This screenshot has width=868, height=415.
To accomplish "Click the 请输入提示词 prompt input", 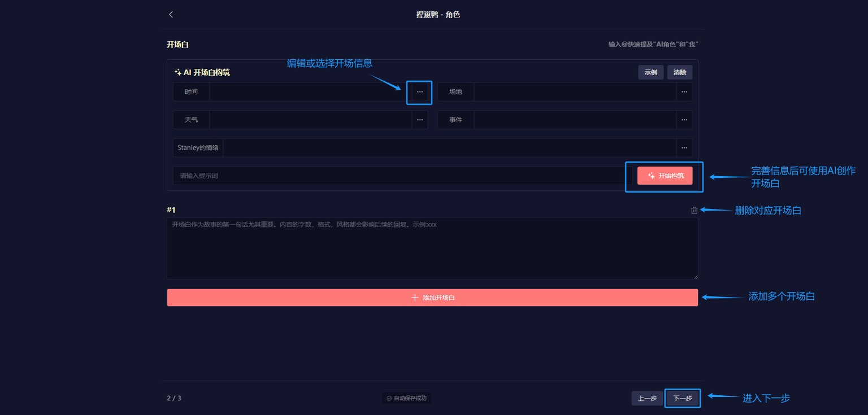I will coord(401,176).
